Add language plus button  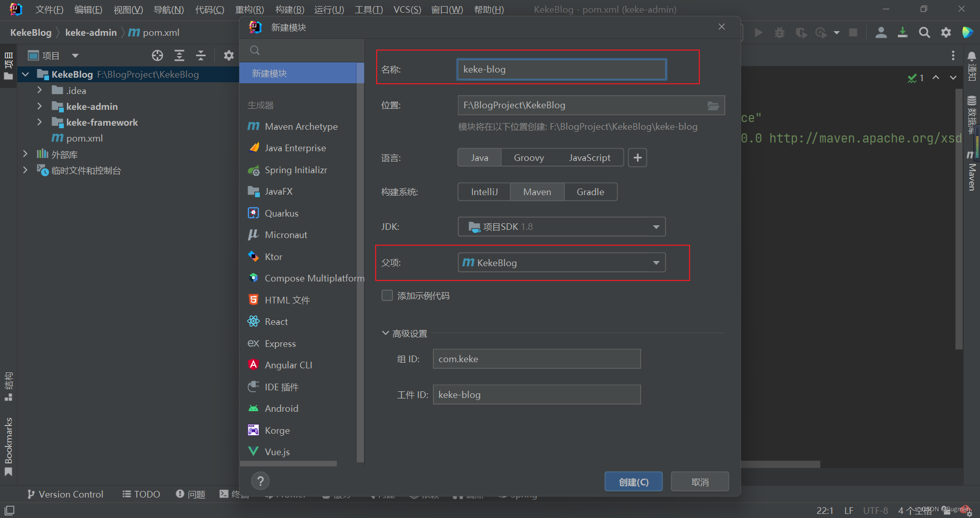pyautogui.click(x=638, y=158)
